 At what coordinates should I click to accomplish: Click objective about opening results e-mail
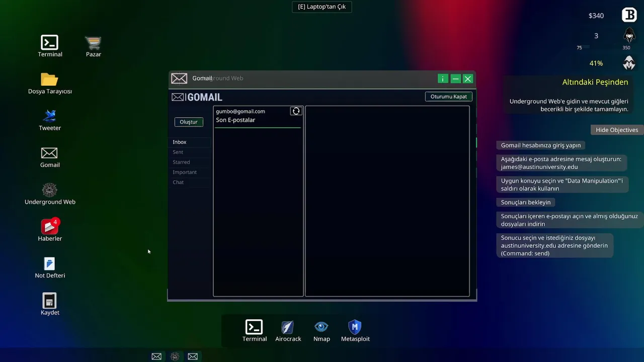(x=570, y=220)
